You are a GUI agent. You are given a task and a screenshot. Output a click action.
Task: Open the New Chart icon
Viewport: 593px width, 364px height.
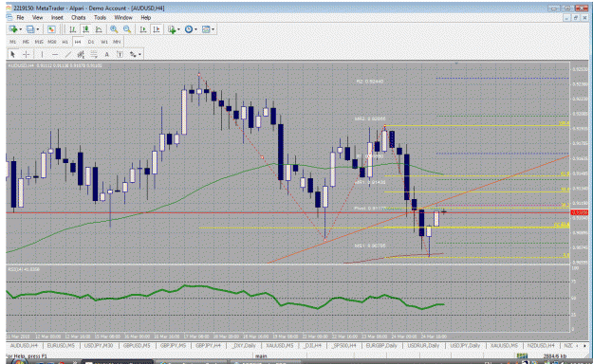tap(13, 29)
